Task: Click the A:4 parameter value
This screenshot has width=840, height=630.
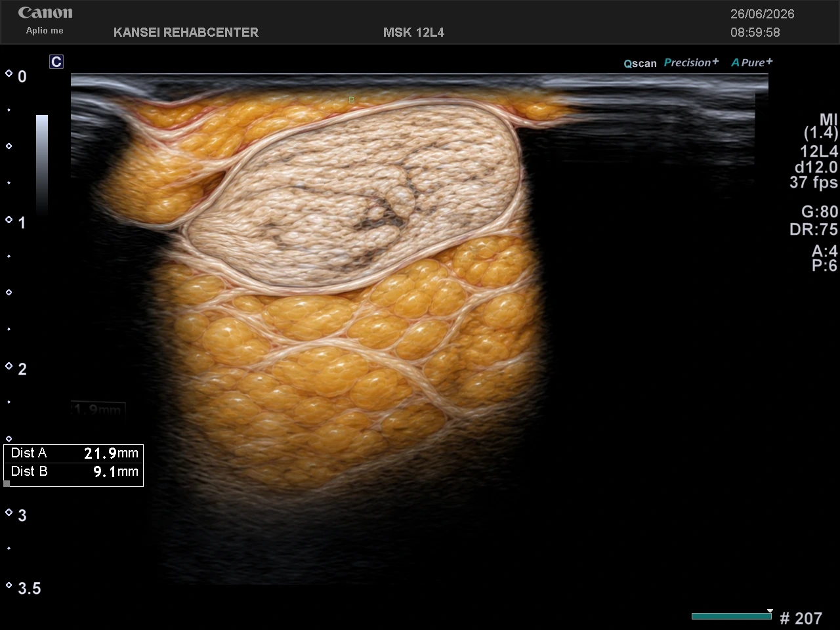Action: point(825,251)
